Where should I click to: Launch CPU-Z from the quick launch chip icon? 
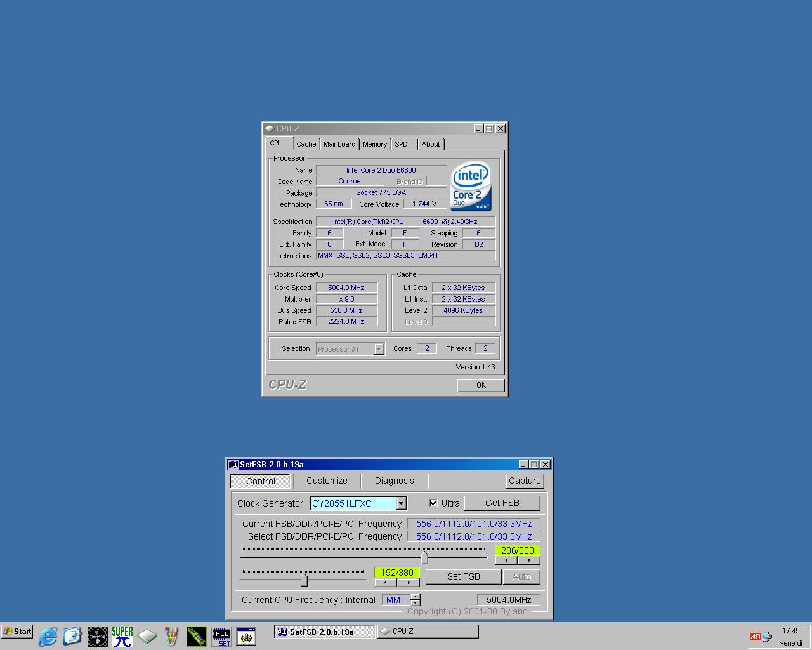tap(147, 636)
